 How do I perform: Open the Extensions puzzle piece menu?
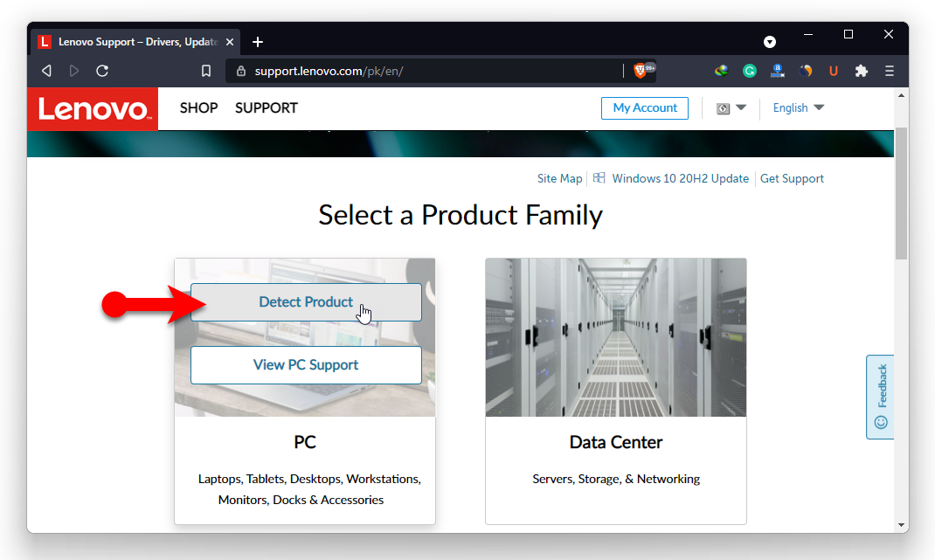(x=862, y=71)
